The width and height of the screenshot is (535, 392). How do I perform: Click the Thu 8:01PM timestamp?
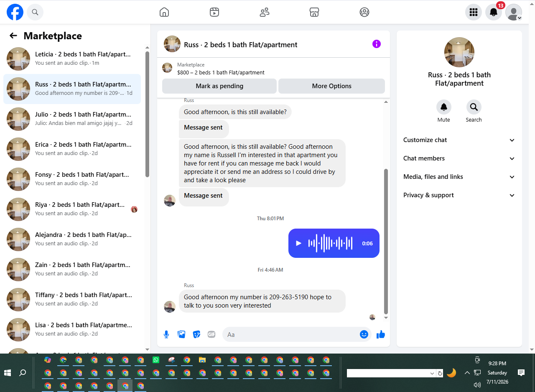point(270,219)
